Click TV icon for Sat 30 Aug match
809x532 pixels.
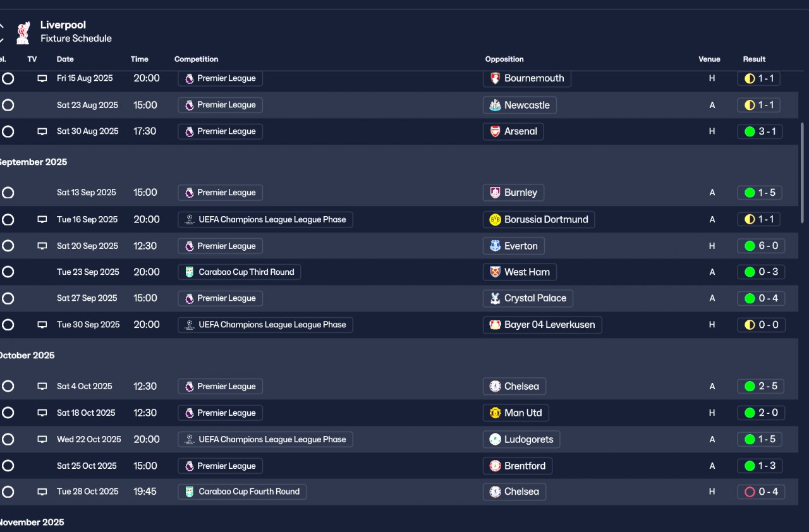pos(42,131)
